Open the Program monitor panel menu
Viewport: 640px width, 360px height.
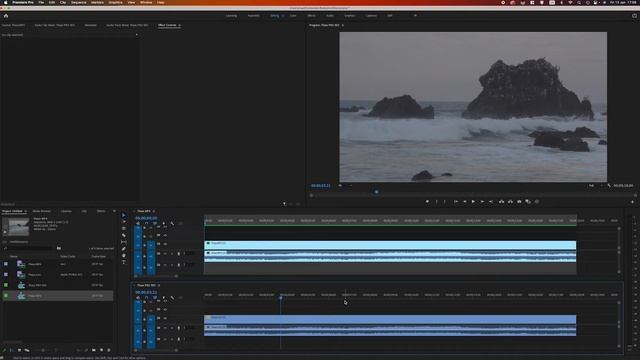[343, 25]
